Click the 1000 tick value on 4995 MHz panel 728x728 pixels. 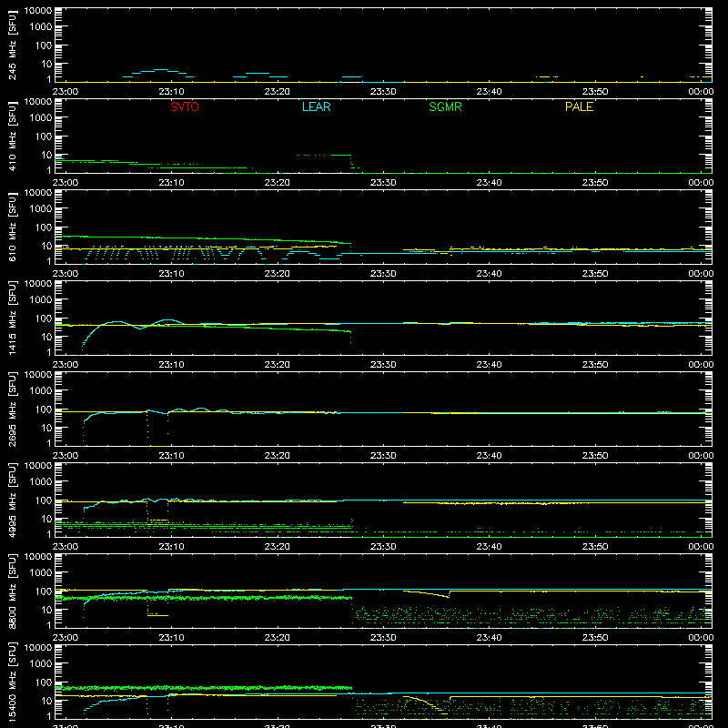point(41,482)
